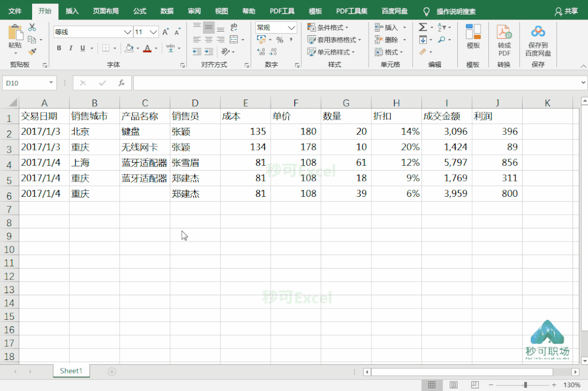The height and width of the screenshot is (391, 588).
Task: Select the fill color bucket icon
Action: pyautogui.click(x=130, y=48)
